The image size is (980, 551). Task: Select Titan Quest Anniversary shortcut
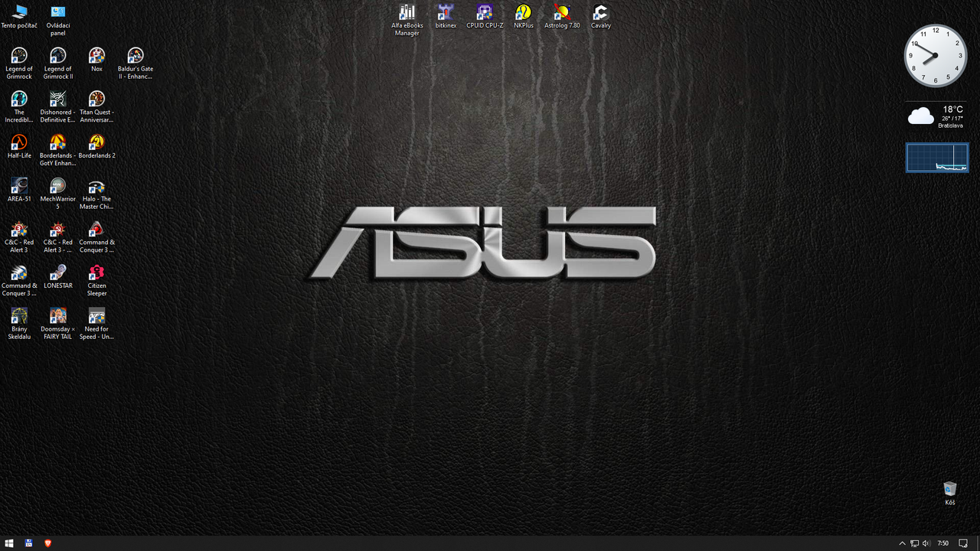pyautogui.click(x=96, y=107)
